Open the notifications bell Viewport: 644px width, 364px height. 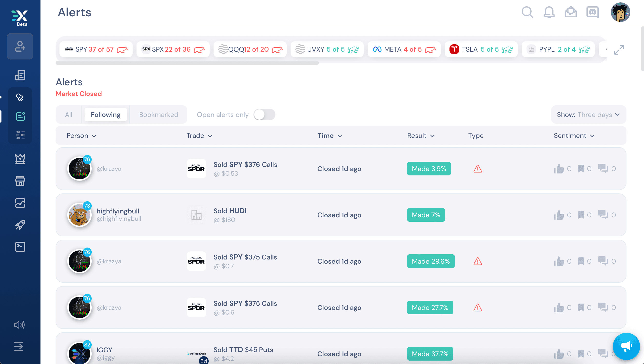pyautogui.click(x=549, y=12)
